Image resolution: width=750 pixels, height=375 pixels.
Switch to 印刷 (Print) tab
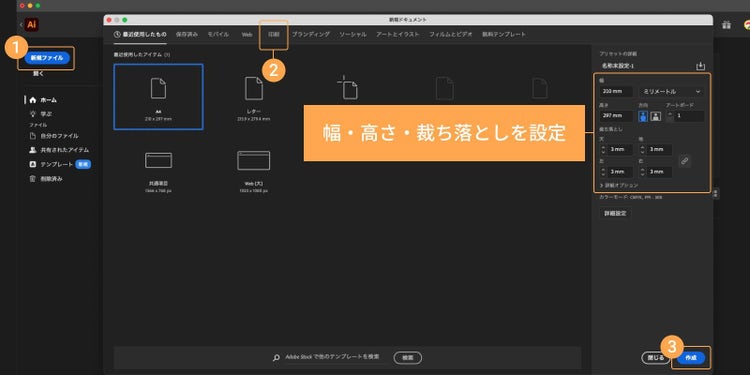coord(274,34)
